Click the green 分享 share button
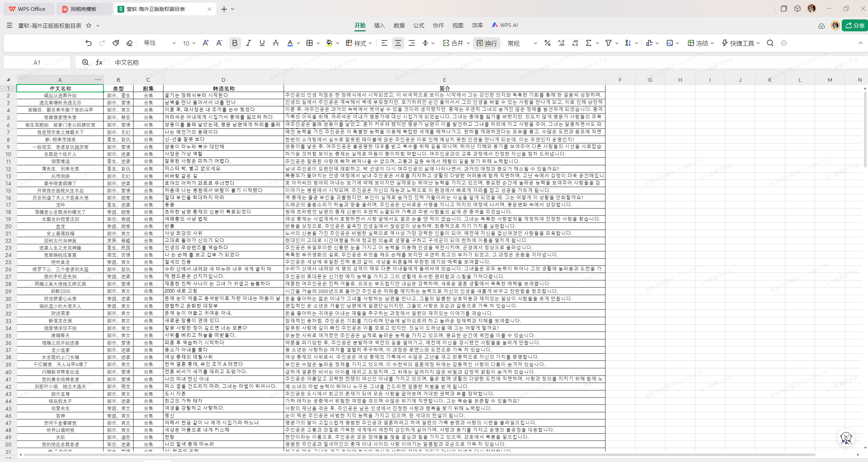 [855, 25]
